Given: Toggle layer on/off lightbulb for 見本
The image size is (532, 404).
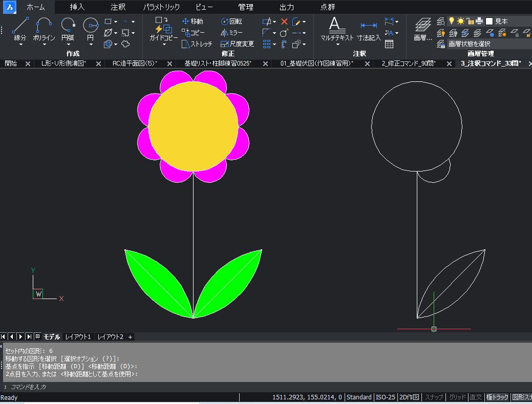Looking at the screenshot, I should [x=451, y=21].
